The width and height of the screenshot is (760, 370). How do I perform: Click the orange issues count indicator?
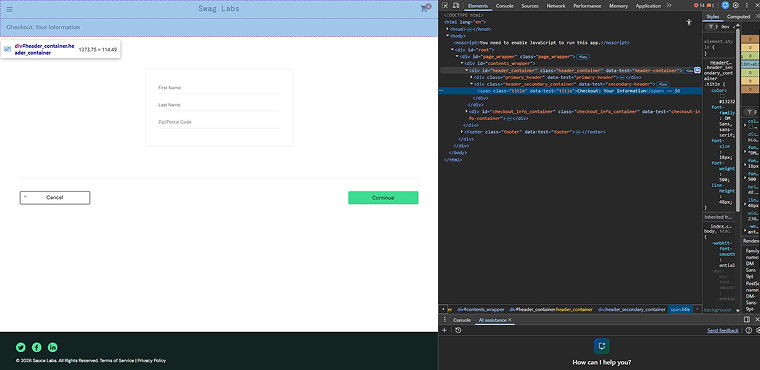(710, 5)
